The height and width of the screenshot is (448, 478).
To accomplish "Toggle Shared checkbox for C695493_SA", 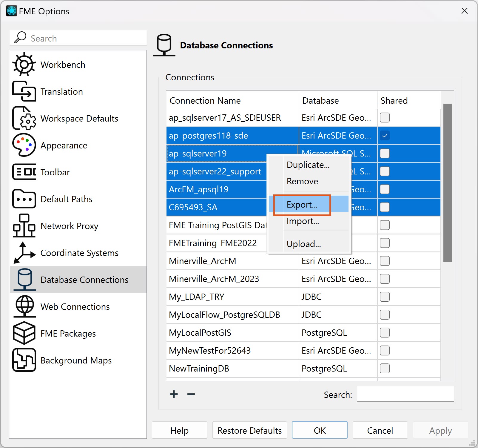I will (x=385, y=207).
